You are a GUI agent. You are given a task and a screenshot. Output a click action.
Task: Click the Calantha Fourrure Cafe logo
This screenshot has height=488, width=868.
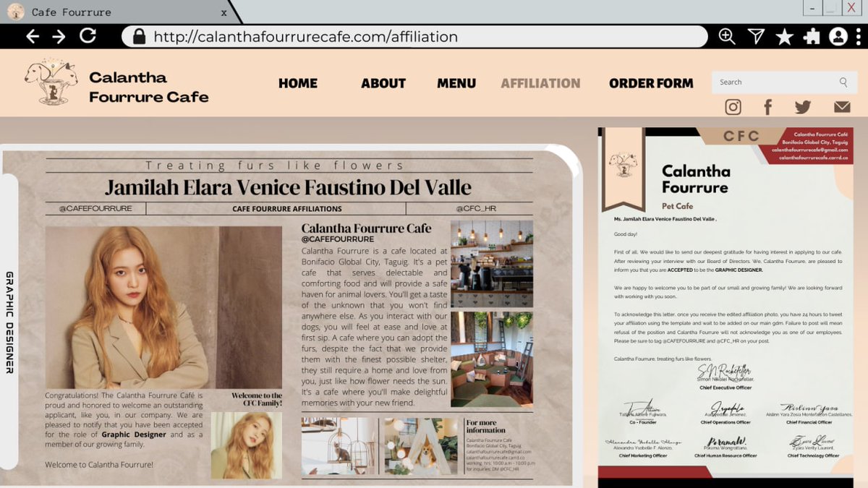(51, 81)
